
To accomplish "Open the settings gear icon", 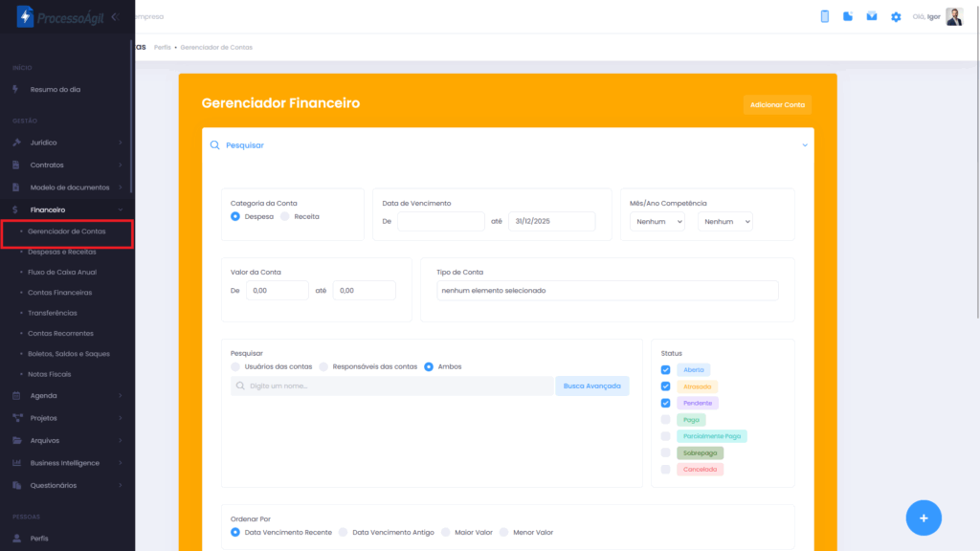I will coord(896,16).
